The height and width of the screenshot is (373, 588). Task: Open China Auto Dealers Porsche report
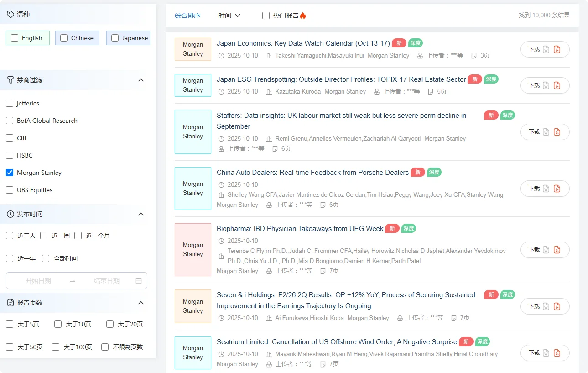(312, 173)
